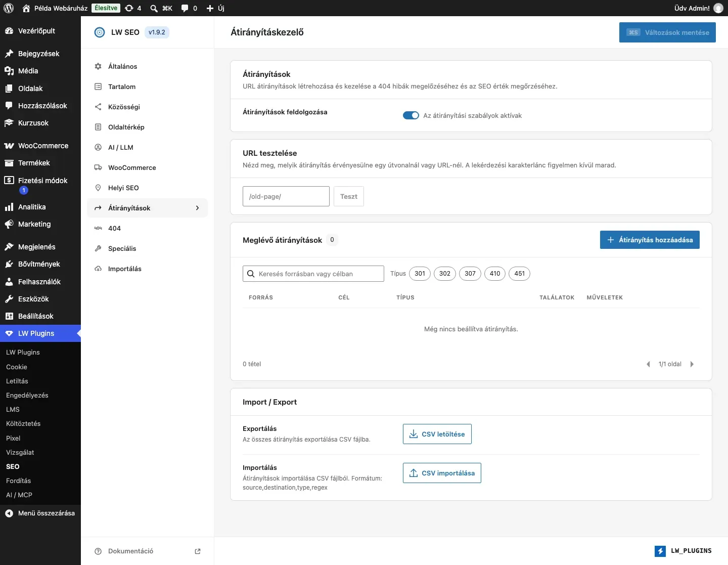Click the Admin avatar at top right
Image resolution: width=728 pixels, height=565 pixels.
coord(718,8)
